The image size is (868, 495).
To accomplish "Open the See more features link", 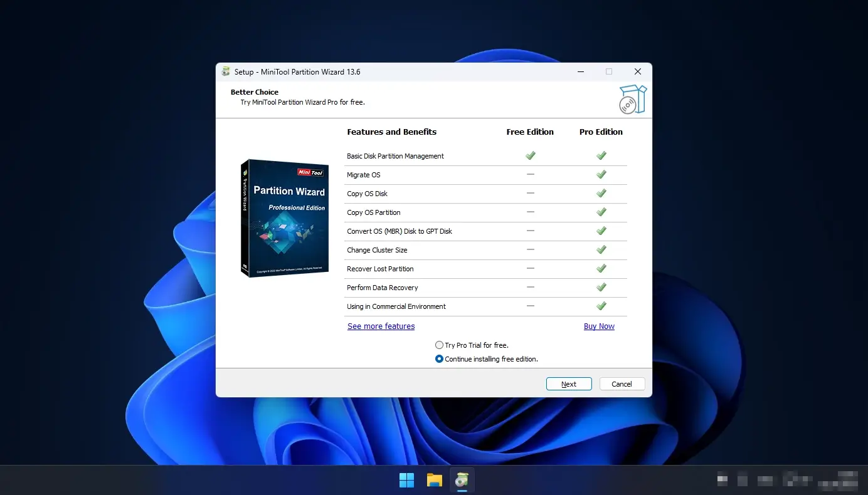I will click(x=381, y=326).
